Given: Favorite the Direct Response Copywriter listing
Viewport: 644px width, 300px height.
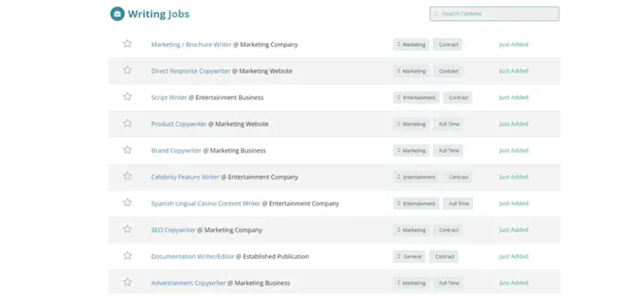Looking at the screenshot, I should (127, 70).
